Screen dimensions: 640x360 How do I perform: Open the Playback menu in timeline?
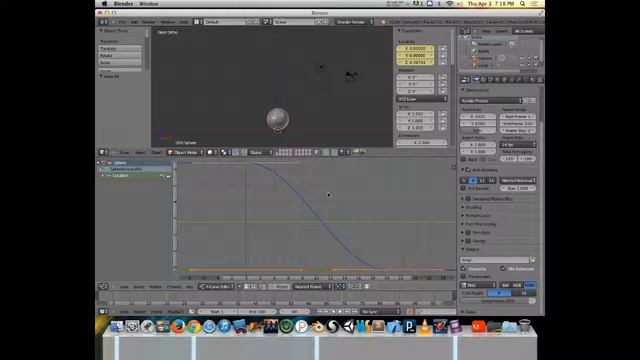[175, 311]
